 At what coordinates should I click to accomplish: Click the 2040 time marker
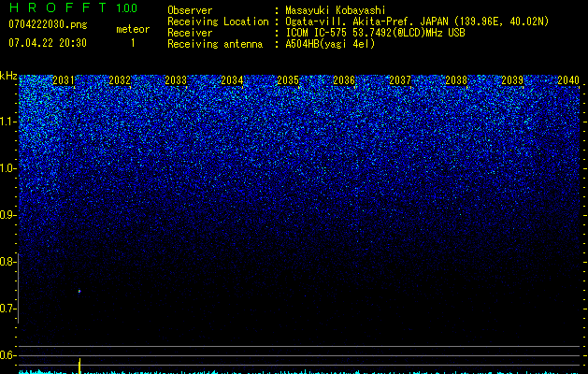tap(568, 80)
